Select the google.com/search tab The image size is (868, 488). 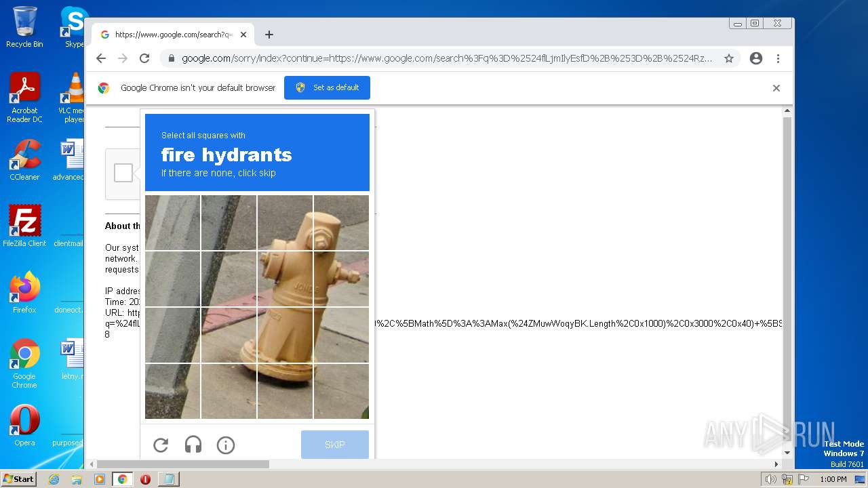(173, 35)
